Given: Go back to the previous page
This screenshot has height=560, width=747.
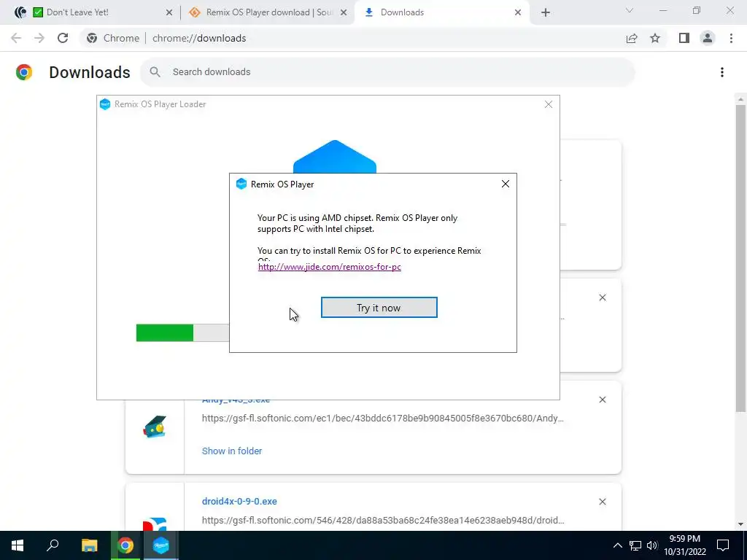Looking at the screenshot, I should (x=16, y=38).
